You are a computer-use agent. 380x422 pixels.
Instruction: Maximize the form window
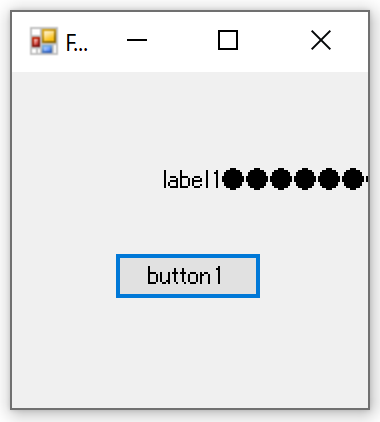(x=228, y=40)
